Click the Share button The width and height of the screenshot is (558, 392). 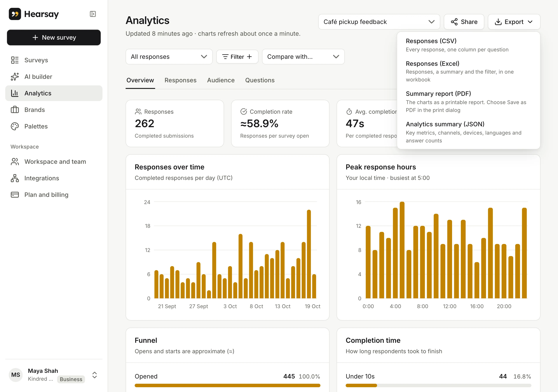[x=464, y=22]
